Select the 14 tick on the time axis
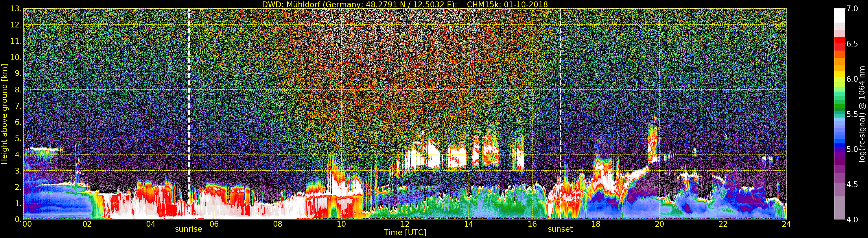The height and width of the screenshot is (238, 868). 468,224
